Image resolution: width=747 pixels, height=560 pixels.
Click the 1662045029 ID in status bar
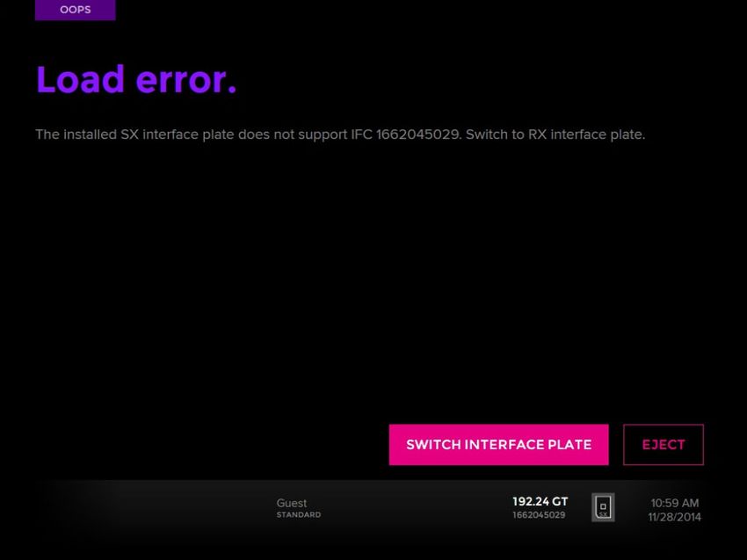[x=539, y=515]
